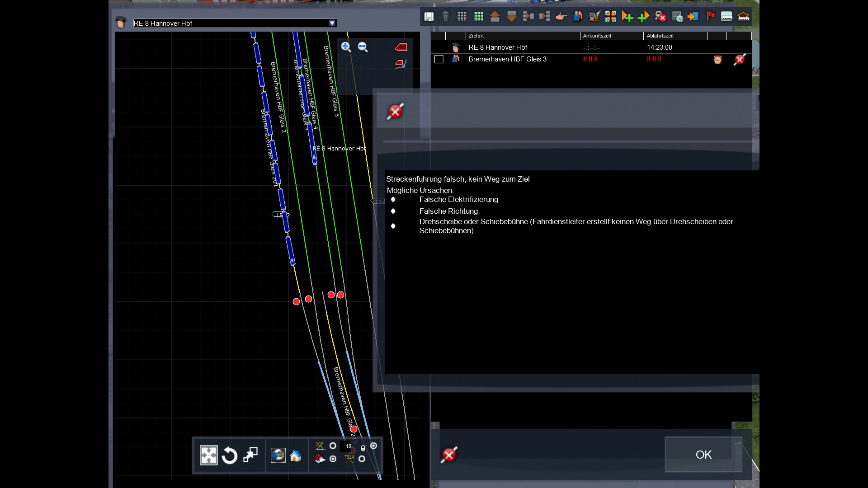Tick the Bremerhaven HBF Gleis 3 checkbox
This screenshot has height=488, width=868.
pos(439,59)
